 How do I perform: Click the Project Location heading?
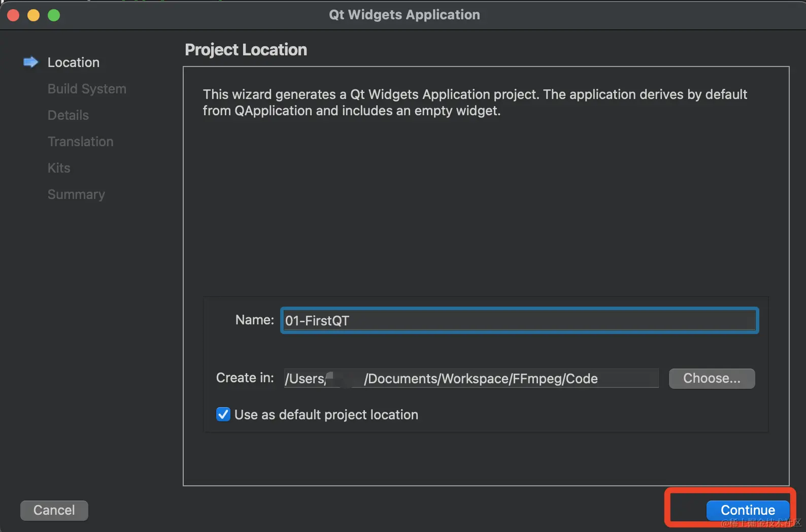(x=246, y=50)
